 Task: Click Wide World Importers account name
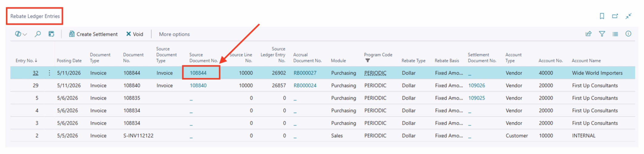[x=597, y=73]
